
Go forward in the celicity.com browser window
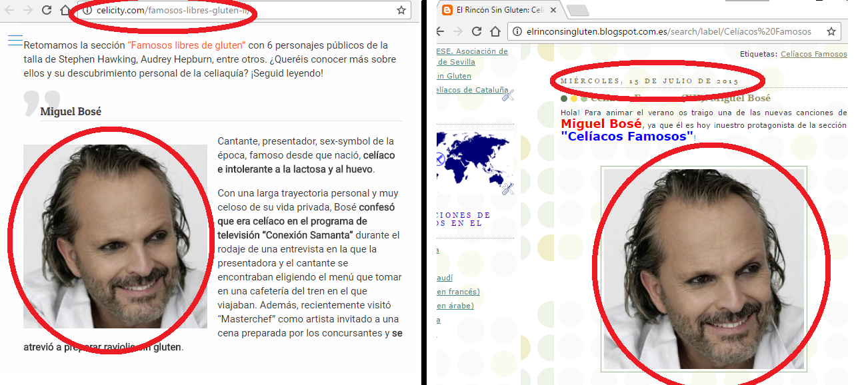[28, 11]
